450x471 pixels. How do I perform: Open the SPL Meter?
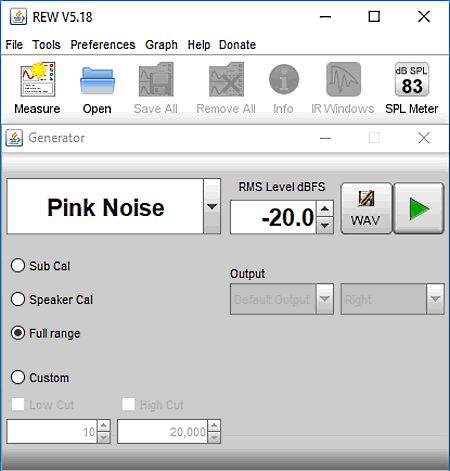click(412, 79)
